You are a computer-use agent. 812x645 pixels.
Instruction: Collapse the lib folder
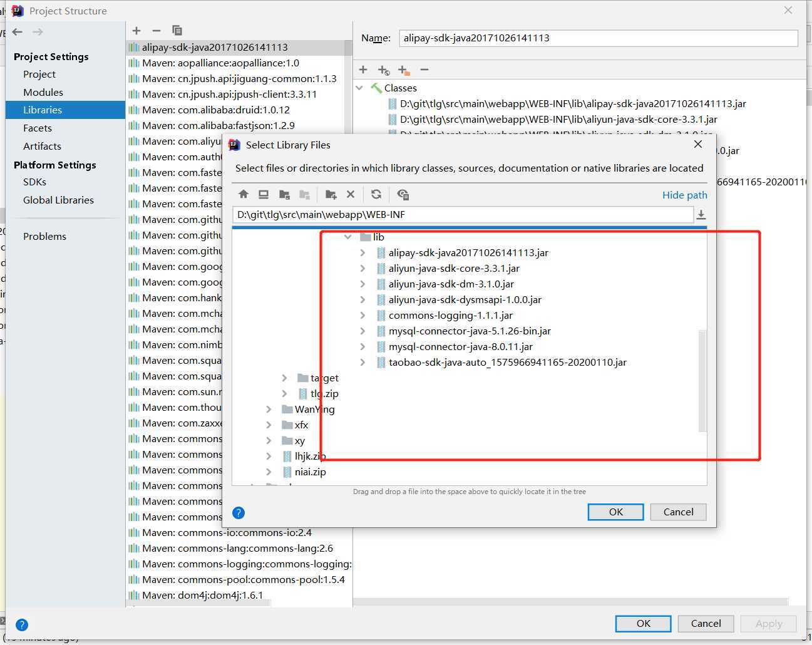tap(348, 237)
